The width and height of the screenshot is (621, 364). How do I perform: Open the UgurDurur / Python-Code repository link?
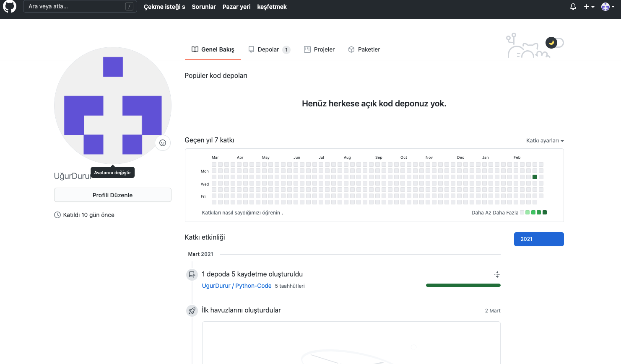point(236,286)
